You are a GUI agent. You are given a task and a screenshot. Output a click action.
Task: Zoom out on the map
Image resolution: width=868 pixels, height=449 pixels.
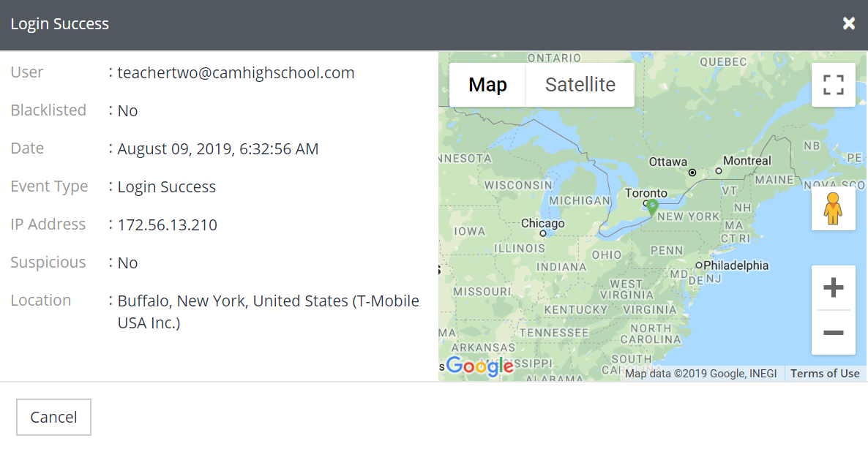tap(833, 333)
